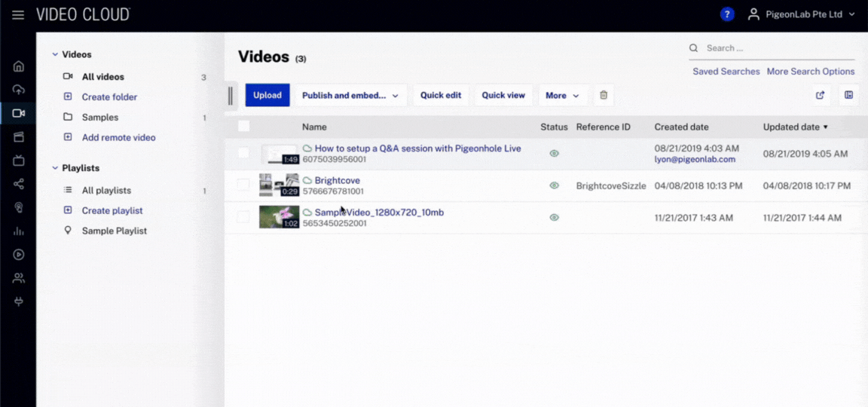
Task: Tick the select-all checkbox in table header
Action: tap(243, 127)
